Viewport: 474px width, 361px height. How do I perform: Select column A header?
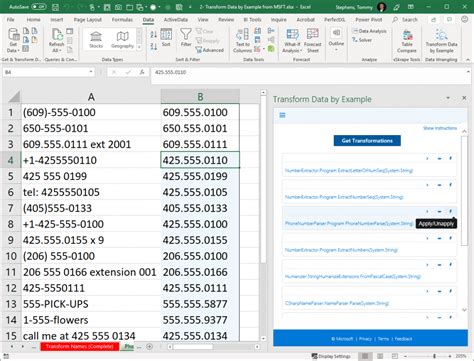click(91, 97)
